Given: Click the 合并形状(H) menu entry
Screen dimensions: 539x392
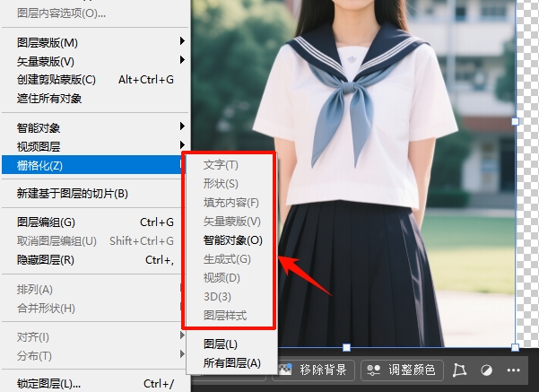Looking at the screenshot, I should [95, 309].
